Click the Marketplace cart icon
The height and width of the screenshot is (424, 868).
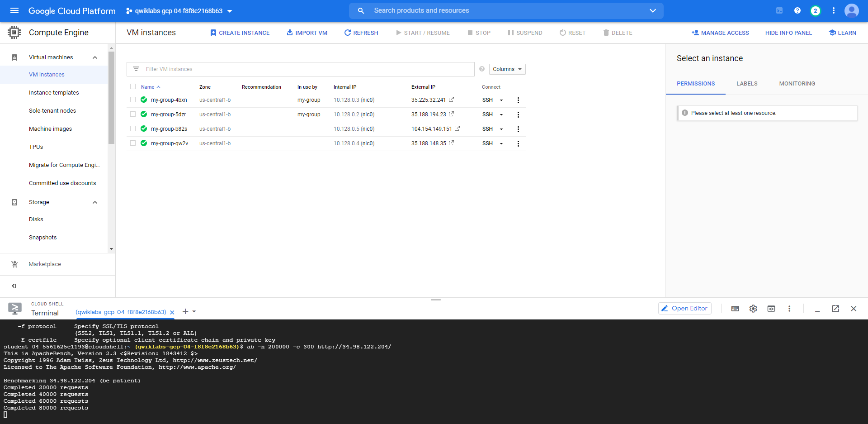14,264
